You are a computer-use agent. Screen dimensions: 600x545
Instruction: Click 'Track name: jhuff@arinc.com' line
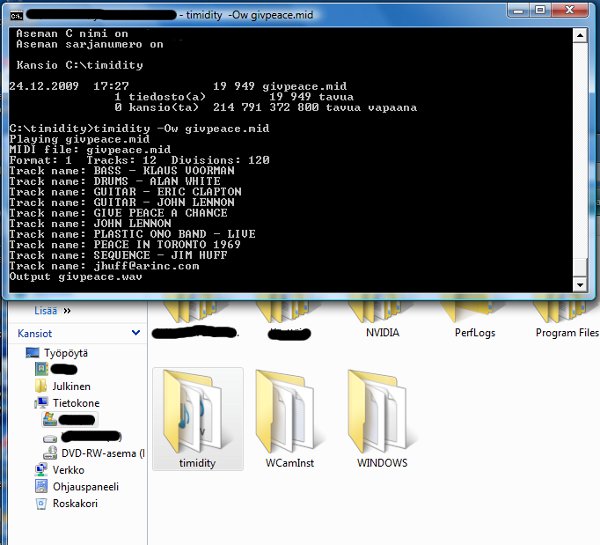pyautogui.click(x=104, y=266)
